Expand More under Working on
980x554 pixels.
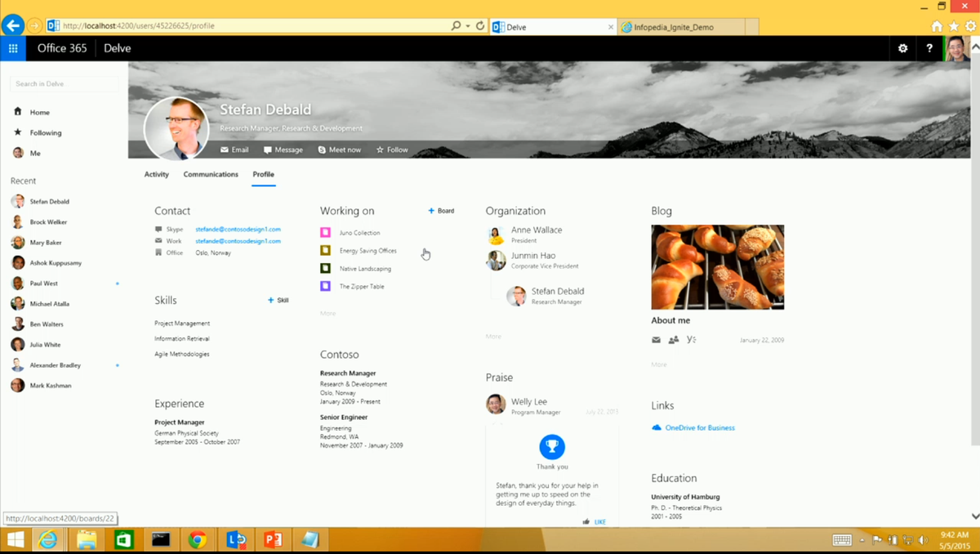coord(327,314)
